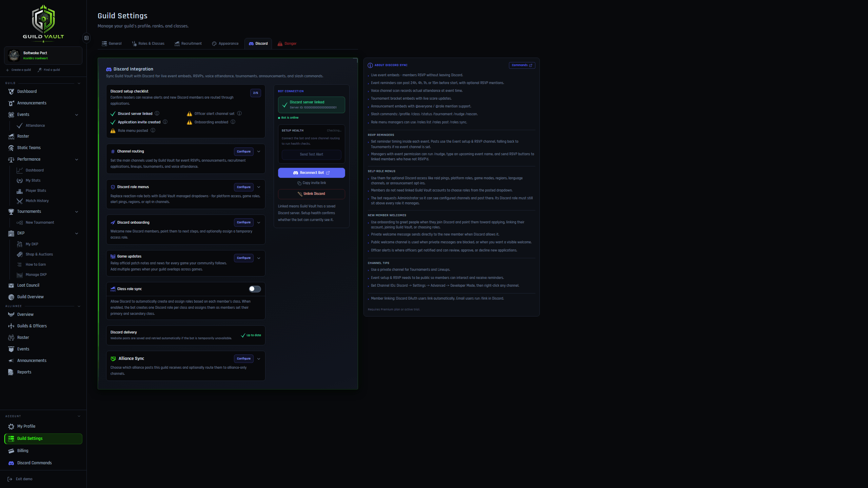Collapse the DKP sidebar group

coord(77,233)
